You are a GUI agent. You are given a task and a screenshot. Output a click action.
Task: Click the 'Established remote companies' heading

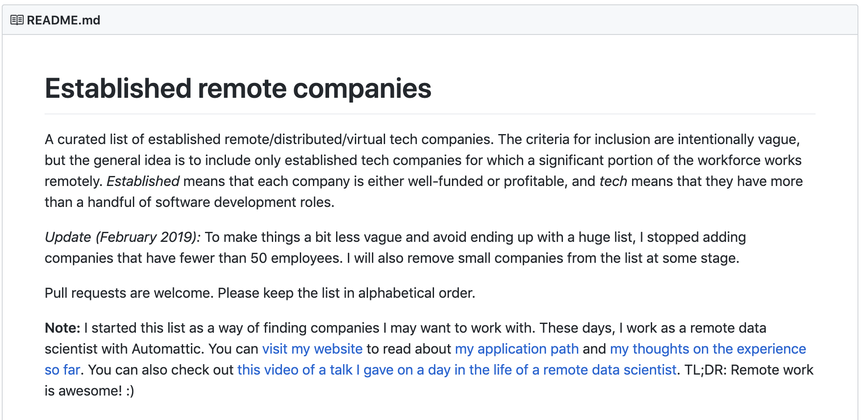click(x=238, y=88)
